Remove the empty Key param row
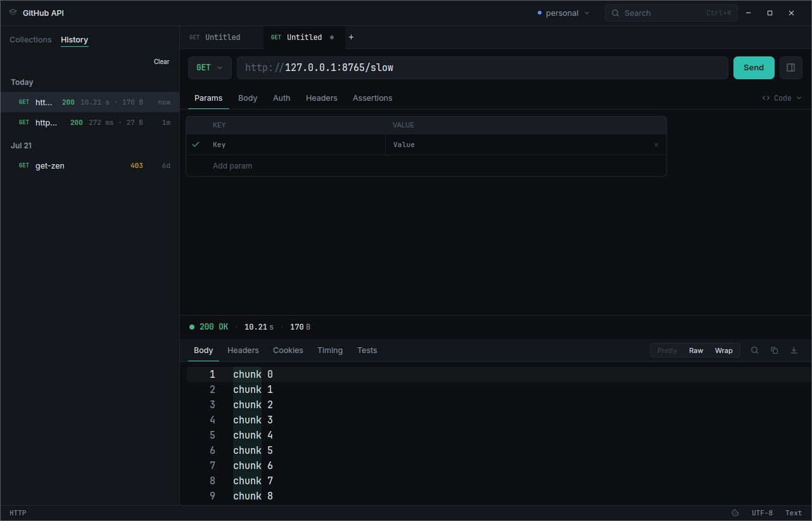 tap(656, 145)
